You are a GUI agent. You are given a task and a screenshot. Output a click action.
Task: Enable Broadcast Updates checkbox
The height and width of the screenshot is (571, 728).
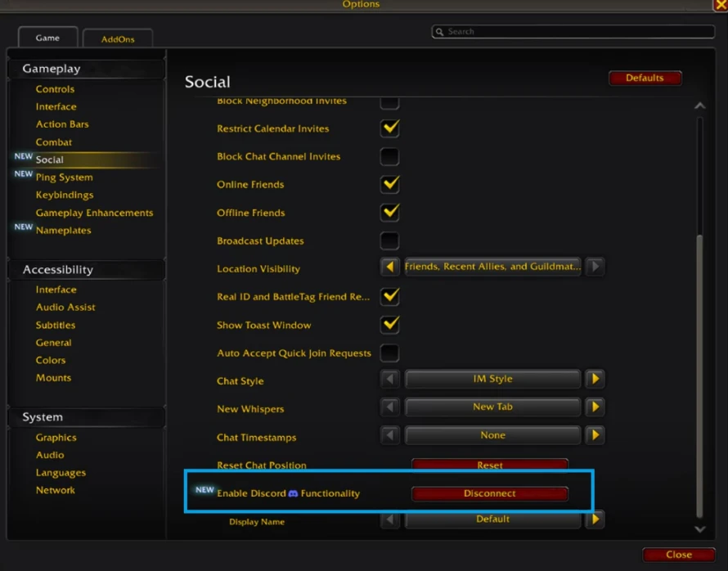tap(389, 241)
